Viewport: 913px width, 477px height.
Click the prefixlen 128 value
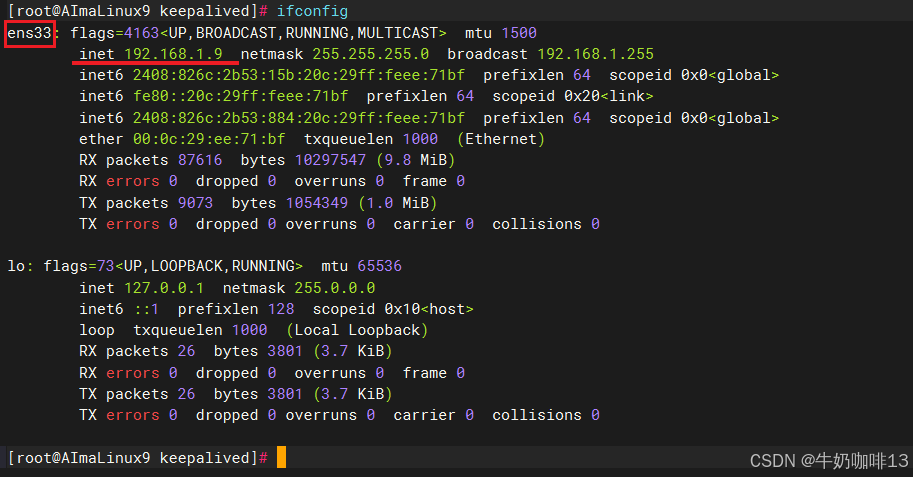click(x=281, y=309)
